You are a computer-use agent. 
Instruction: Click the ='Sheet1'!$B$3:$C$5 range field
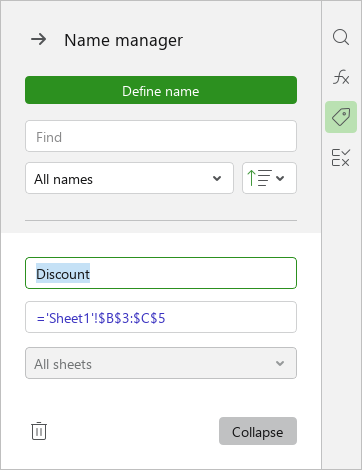point(161,317)
